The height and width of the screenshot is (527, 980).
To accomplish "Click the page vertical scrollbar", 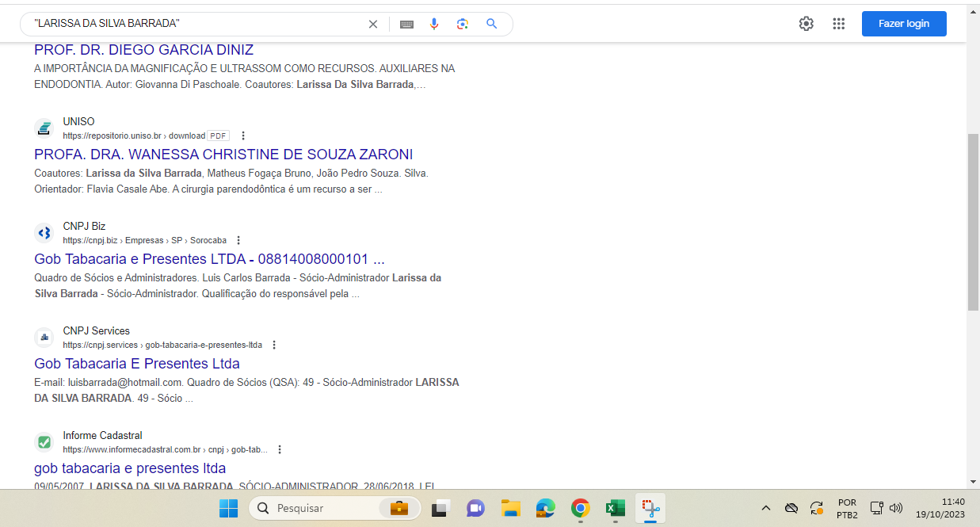I will (973, 222).
